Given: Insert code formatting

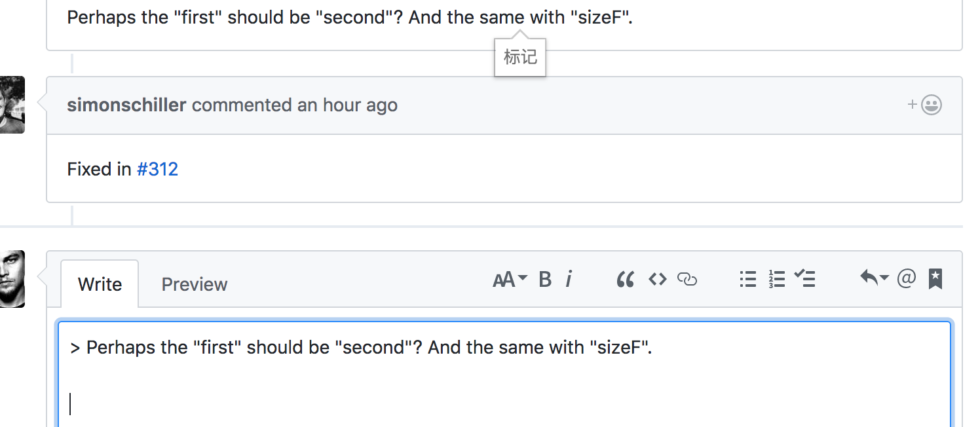Looking at the screenshot, I should pyautogui.click(x=657, y=280).
